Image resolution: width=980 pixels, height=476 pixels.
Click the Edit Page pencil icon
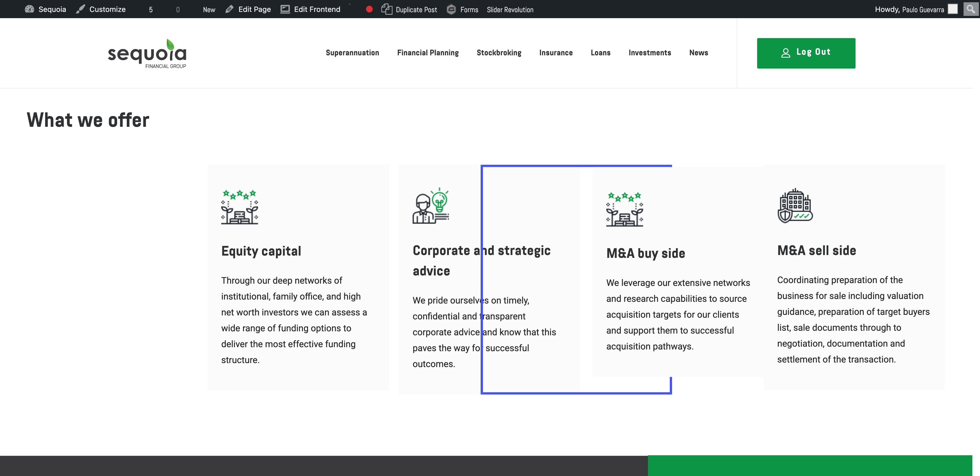pos(229,9)
